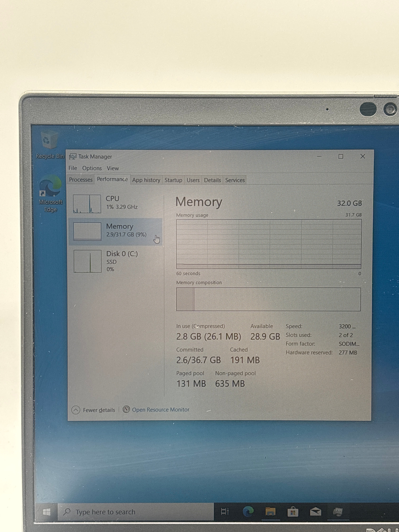Launch Edge from the taskbar
This screenshot has width=399, height=532.
click(x=248, y=511)
